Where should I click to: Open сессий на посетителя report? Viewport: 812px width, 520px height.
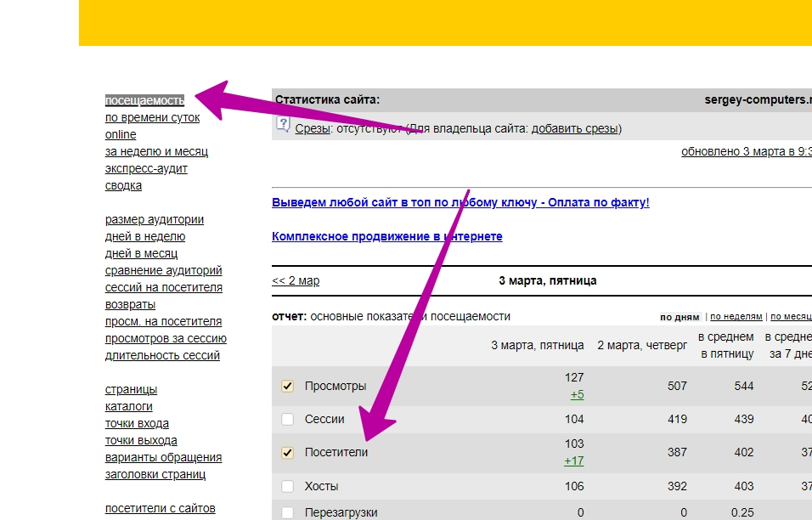[x=164, y=287]
